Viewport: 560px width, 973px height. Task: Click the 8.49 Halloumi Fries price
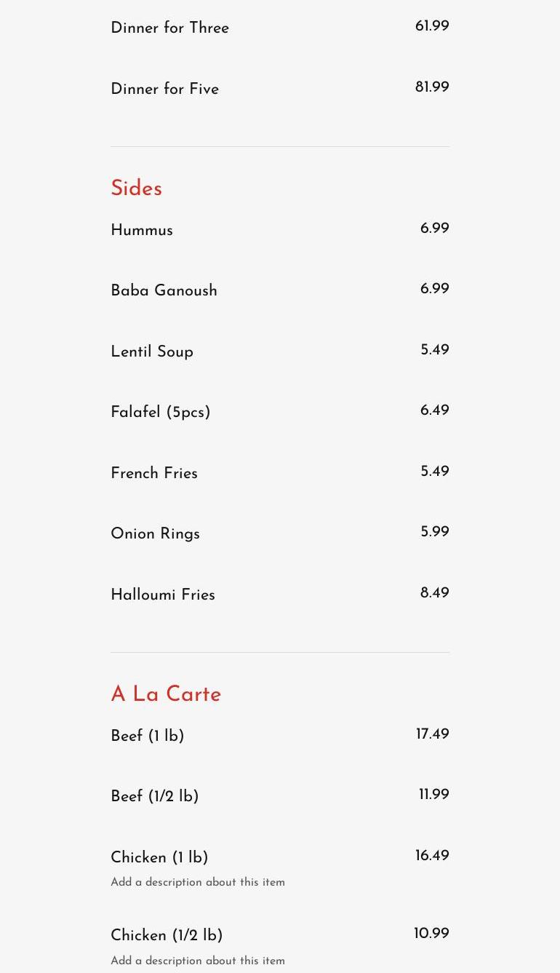pyautogui.click(x=434, y=593)
